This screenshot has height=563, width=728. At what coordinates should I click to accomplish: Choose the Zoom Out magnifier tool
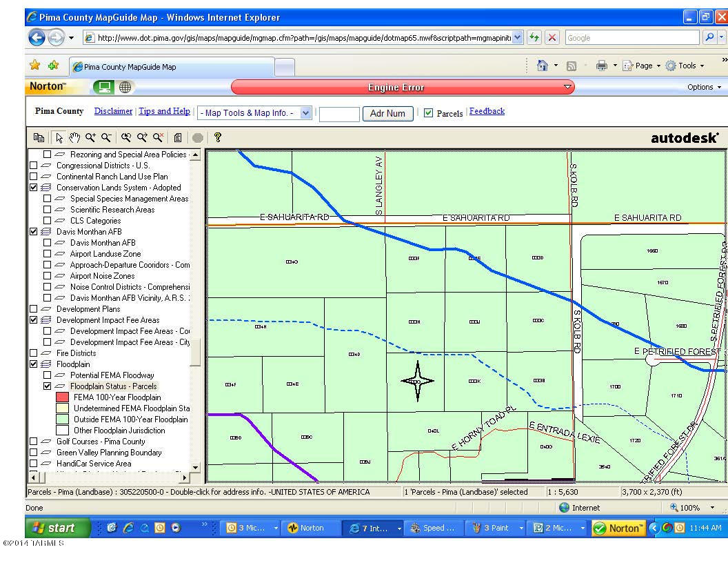(x=106, y=137)
